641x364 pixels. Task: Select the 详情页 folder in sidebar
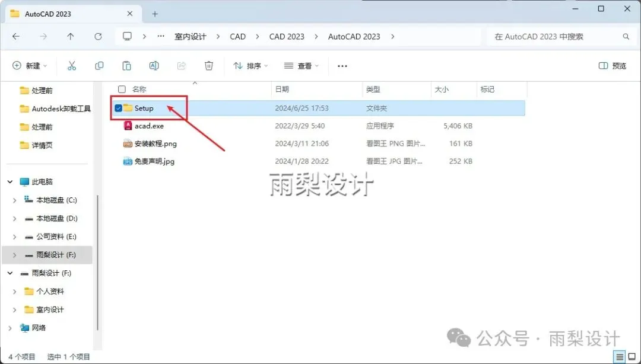pyautogui.click(x=36, y=145)
